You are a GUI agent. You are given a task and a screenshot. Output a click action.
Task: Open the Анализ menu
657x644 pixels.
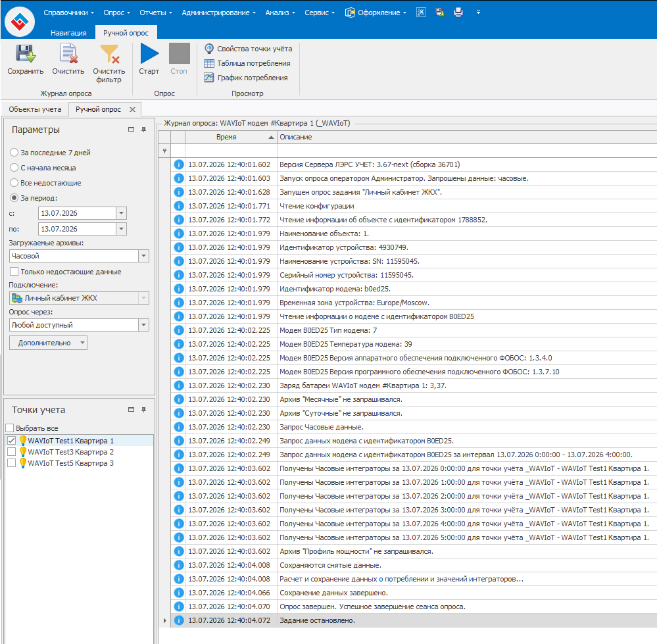click(280, 12)
